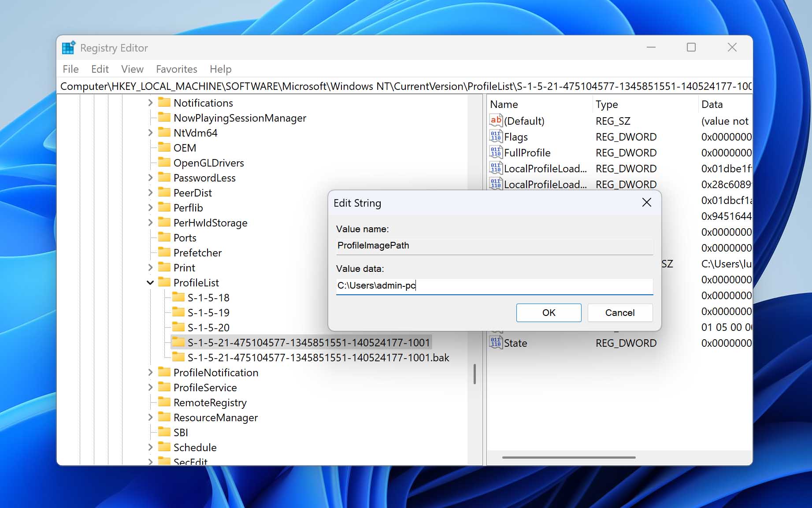Close the Edit String dialog with X

646,202
